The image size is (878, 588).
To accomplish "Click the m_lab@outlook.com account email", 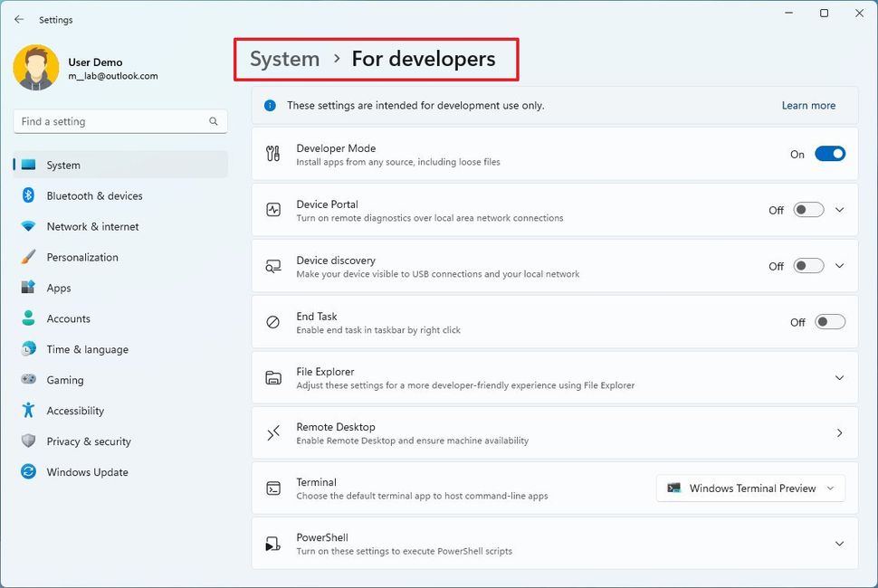I will [x=113, y=76].
